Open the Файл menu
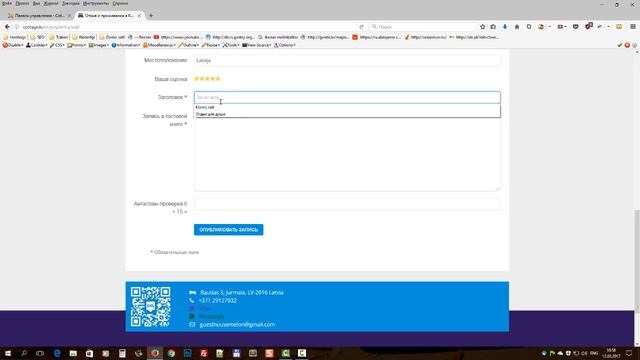The height and width of the screenshot is (360, 640). point(7,3)
